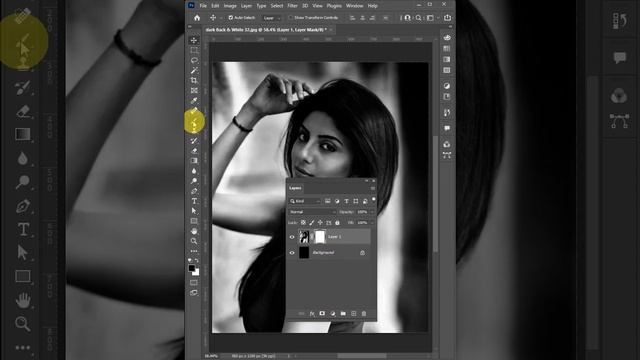Click the Home icon in options bar
The height and width of the screenshot is (360, 640).
(x=197, y=18)
